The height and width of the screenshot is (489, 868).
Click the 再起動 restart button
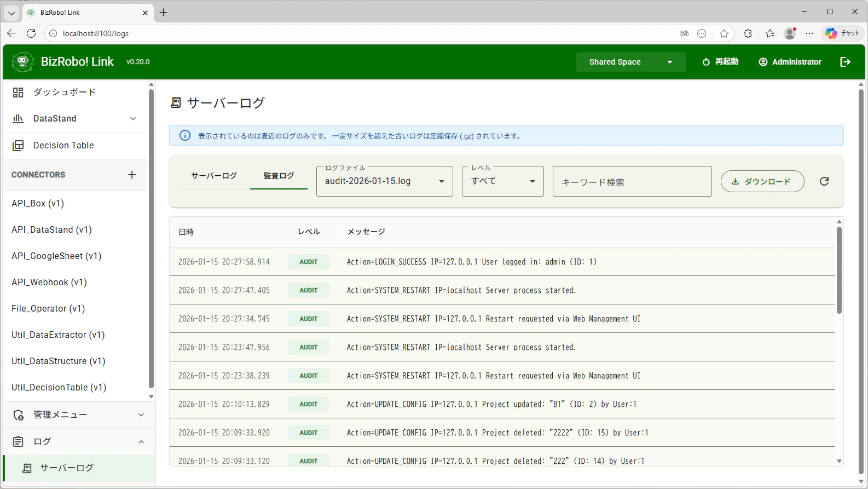720,62
